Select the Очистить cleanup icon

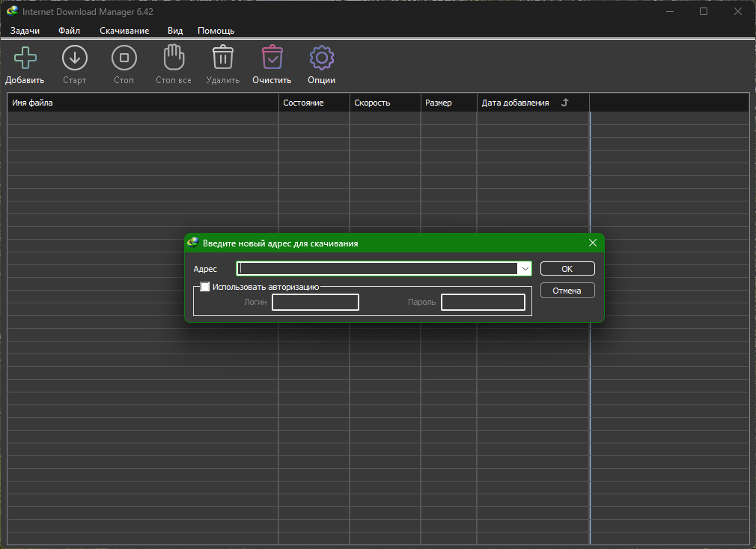coord(272,58)
